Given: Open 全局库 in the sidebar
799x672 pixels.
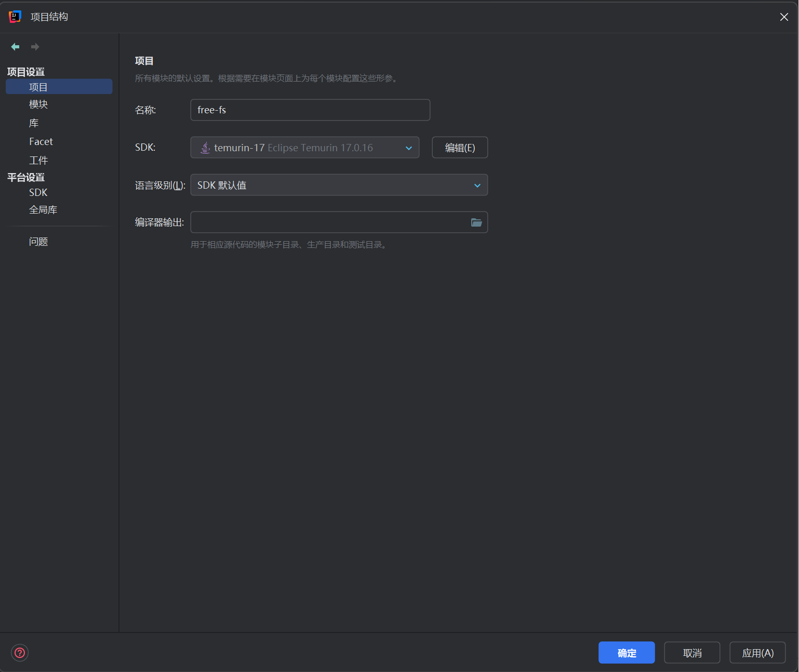Looking at the screenshot, I should coord(43,210).
